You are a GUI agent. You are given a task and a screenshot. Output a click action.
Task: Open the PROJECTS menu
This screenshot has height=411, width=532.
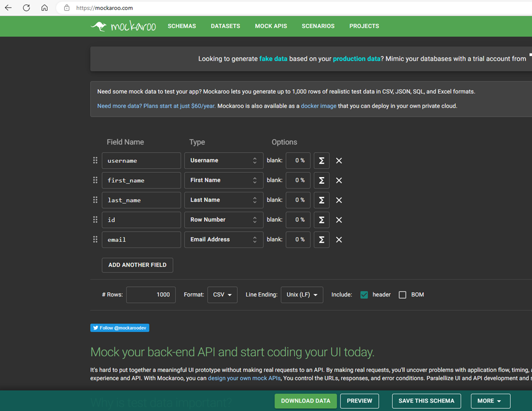coord(364,26)
